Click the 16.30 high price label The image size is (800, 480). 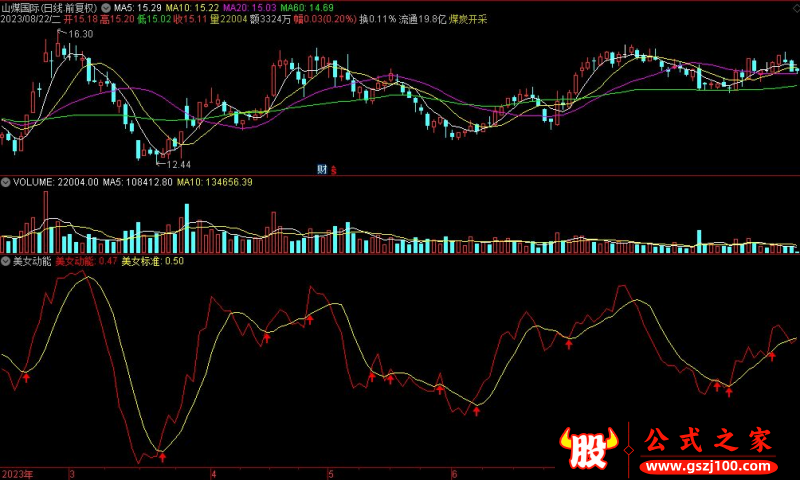81,34
